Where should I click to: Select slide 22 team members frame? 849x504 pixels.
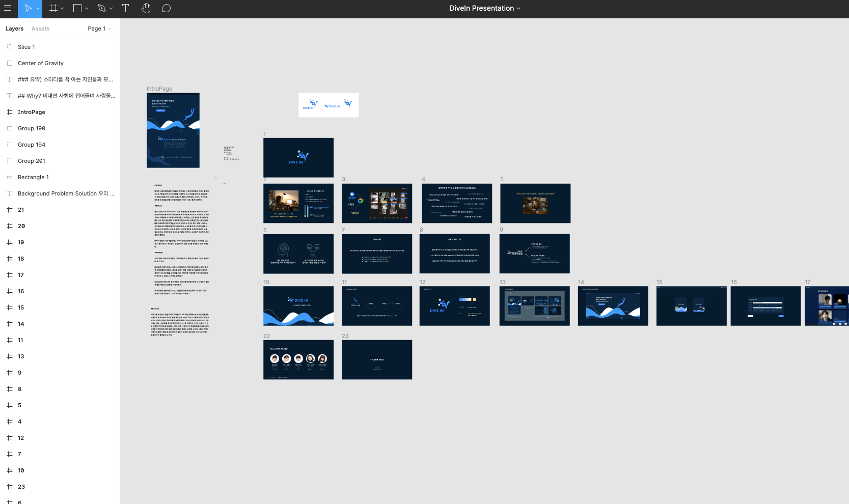298,359
